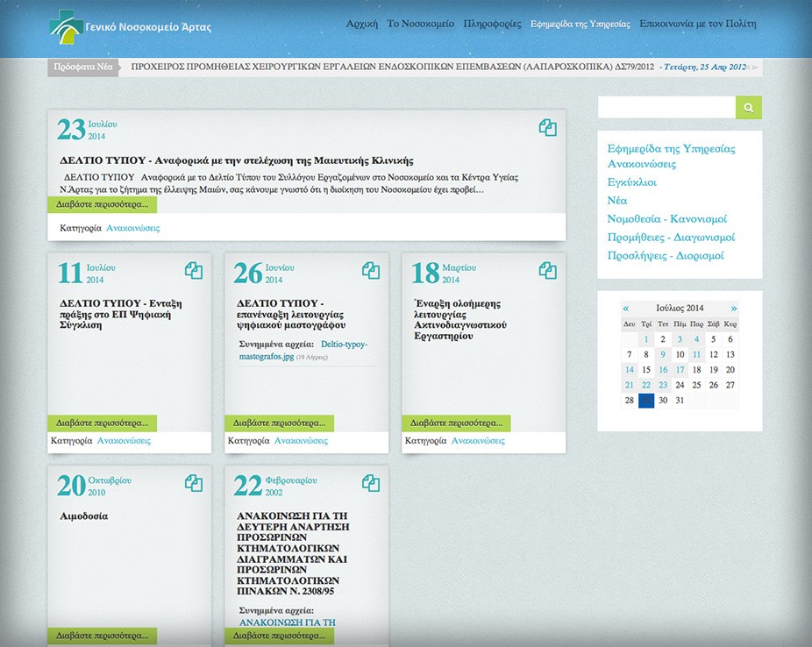Select day 17 in the calendar
Viewport: 812px width, 647px height.
coord(680,370)
